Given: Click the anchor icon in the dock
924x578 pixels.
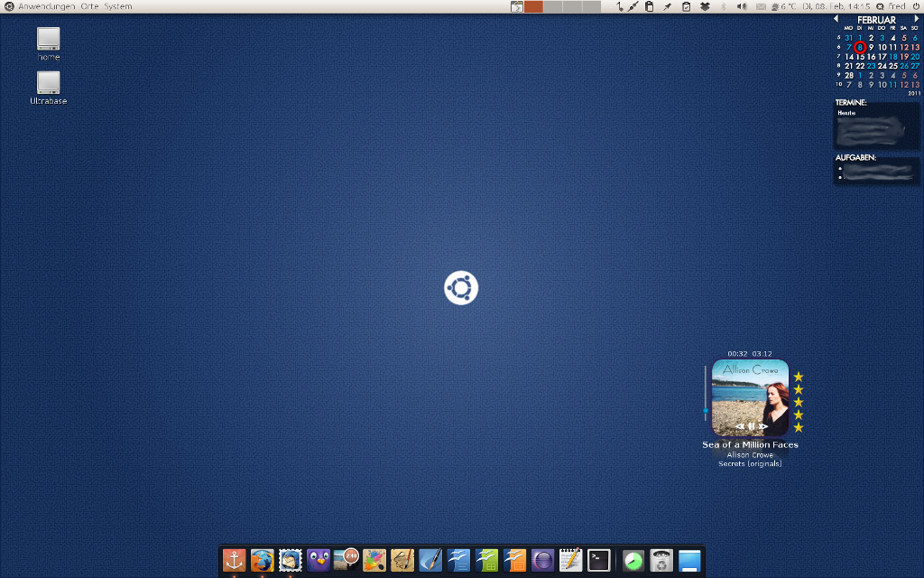Looking at the screenshot, I should [x=234, y=561].
